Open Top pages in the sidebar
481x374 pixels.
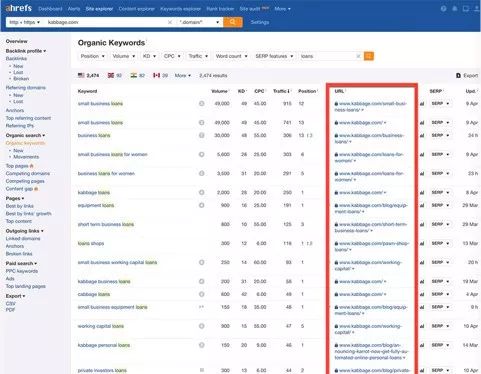(x=17, y=166)
